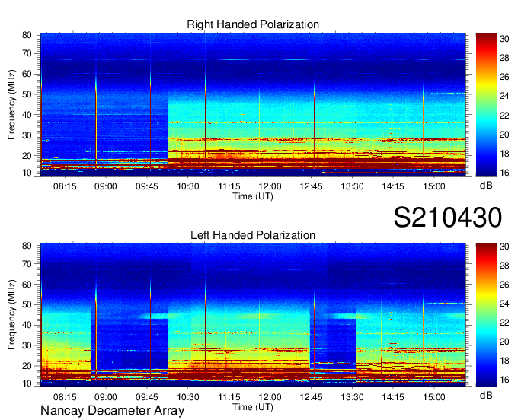Screen dimensions: 518x420
Task: Click the "12:00" time tick on top plot
Action: coord(270,186)
